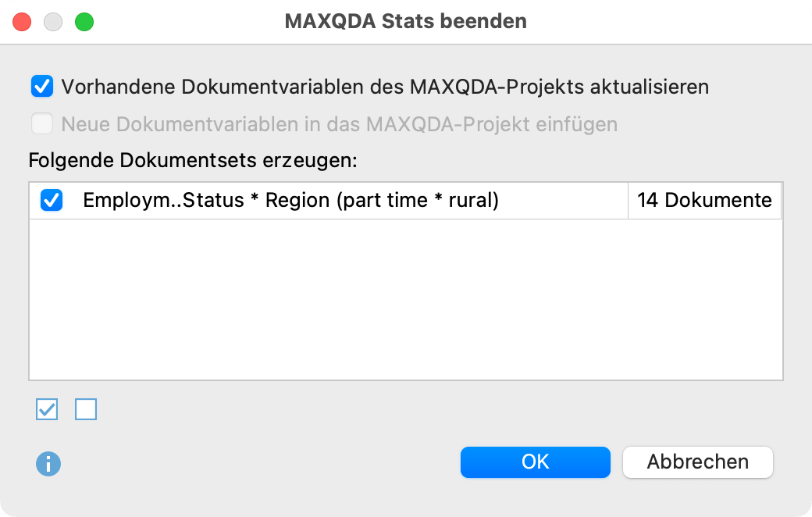Click the red traffic light button
The width and height of the screenshot is (812, 517).
coord(22,22)
